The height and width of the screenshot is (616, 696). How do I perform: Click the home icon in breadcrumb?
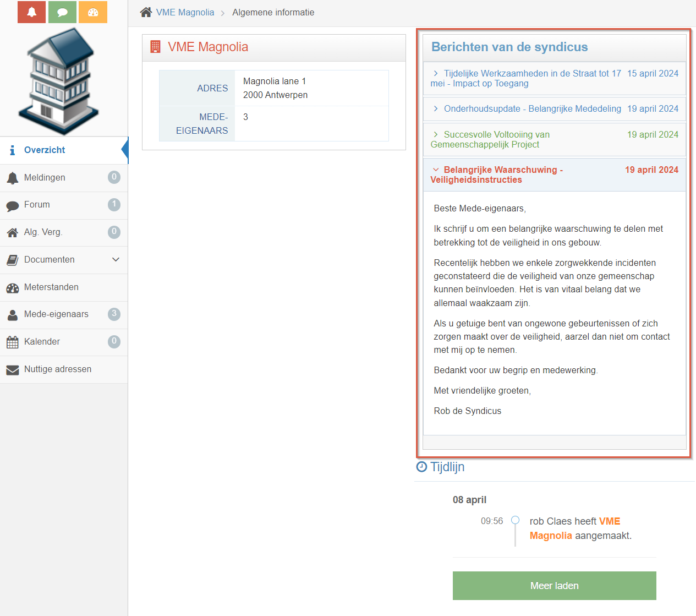click(146, 12)
